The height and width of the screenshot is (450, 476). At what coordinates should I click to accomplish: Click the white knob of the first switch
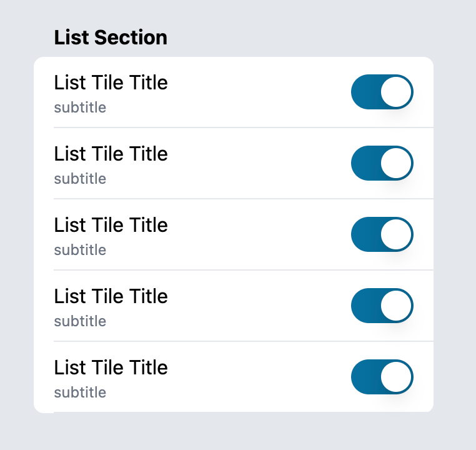tap(396, 92)
